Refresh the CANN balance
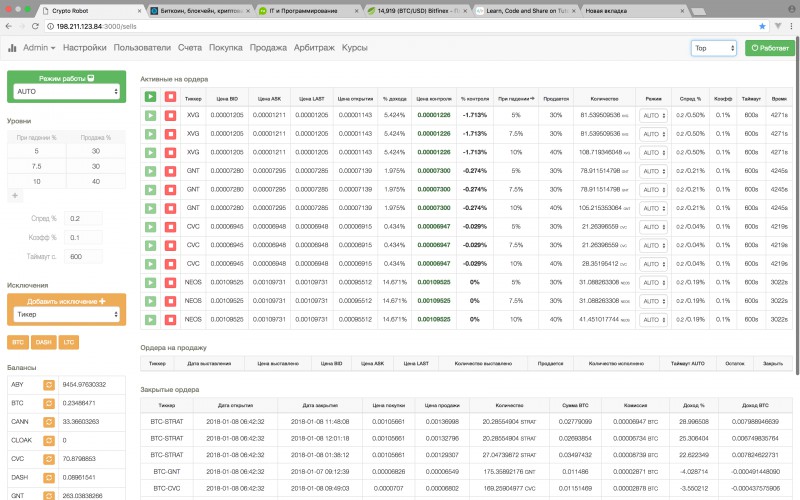This screenshot has height=500, width=800. (49, 422)
